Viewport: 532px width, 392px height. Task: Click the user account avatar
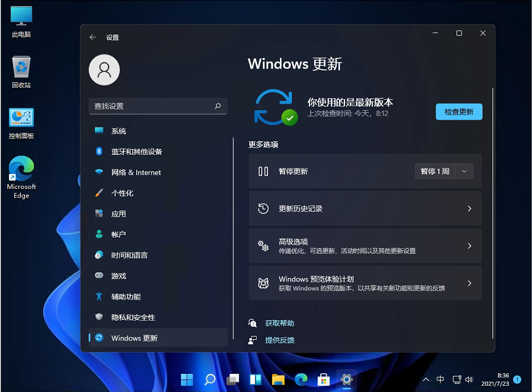click(x=104, y=70)
